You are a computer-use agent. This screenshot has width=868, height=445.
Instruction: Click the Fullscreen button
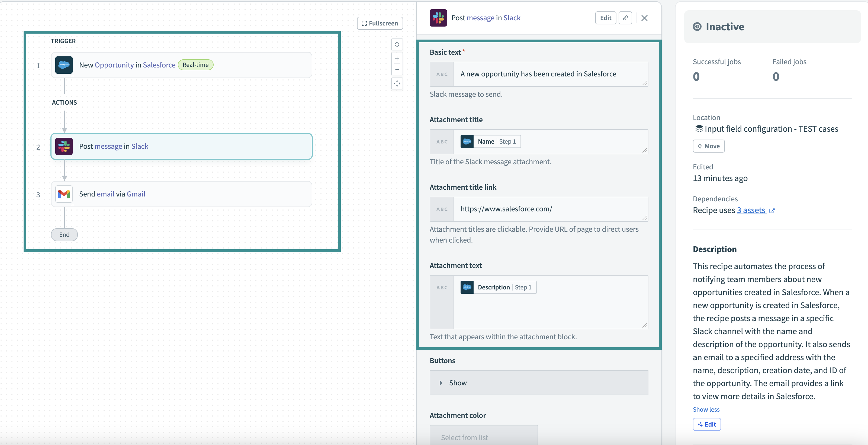click(x=380, y=23)
